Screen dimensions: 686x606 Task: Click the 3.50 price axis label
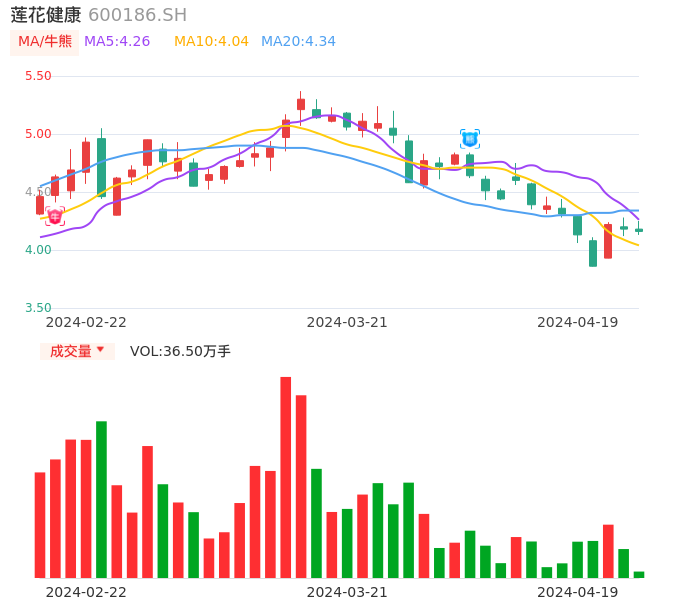38,308
